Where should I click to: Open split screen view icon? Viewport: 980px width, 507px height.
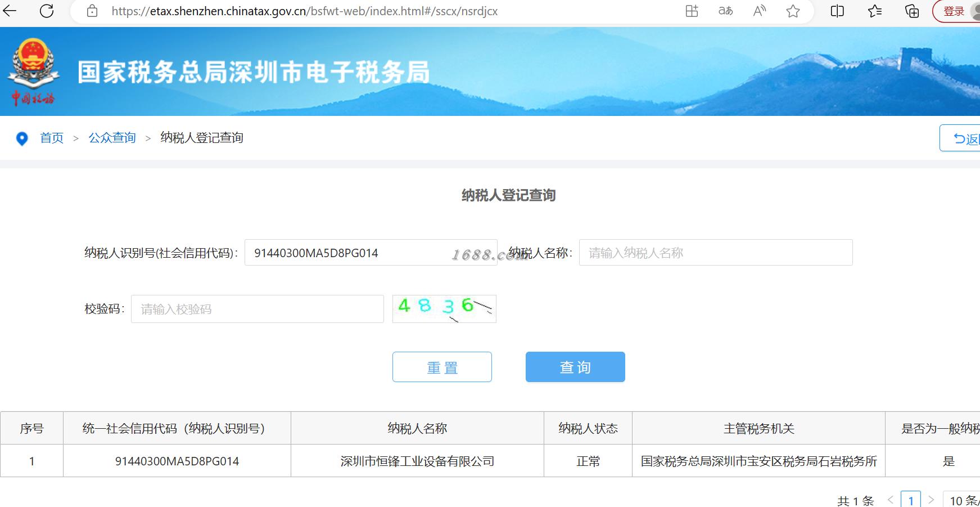point(837,11)
